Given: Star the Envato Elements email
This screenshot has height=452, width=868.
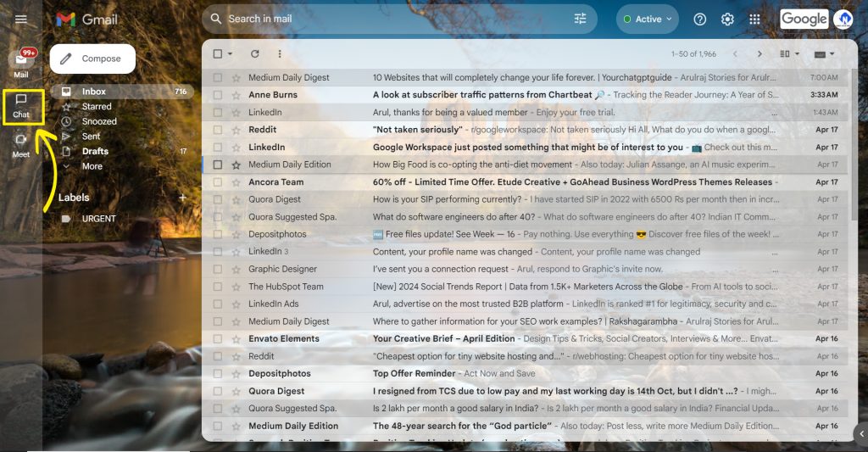Looking at the screenshot, I should [236, 339].
